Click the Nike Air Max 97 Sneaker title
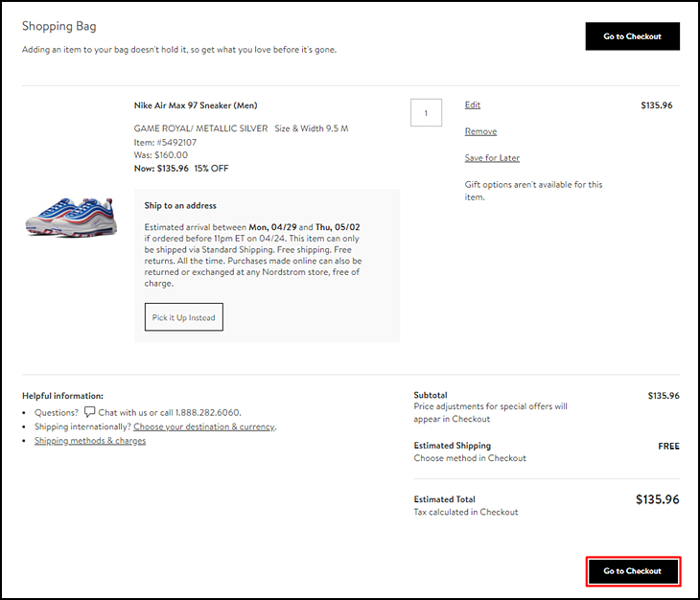Viewport: 700px width, 600px height. 196,105
